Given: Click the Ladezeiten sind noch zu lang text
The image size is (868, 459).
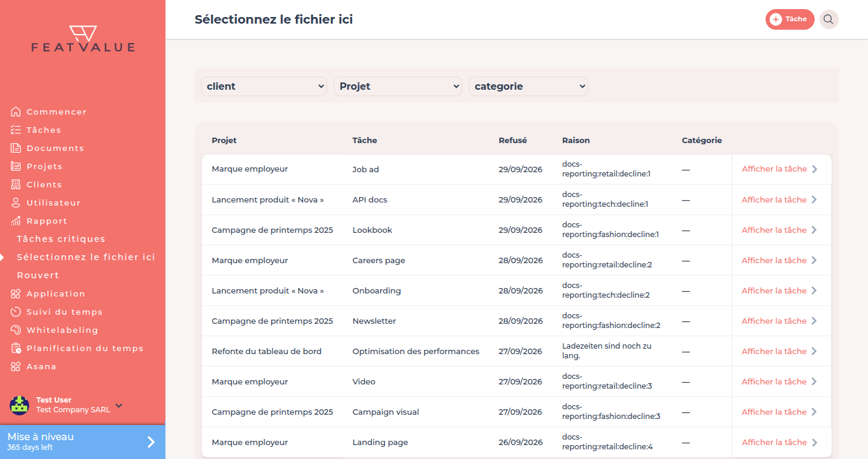Looking at the screenshot, I should click(x=607, y=351).
